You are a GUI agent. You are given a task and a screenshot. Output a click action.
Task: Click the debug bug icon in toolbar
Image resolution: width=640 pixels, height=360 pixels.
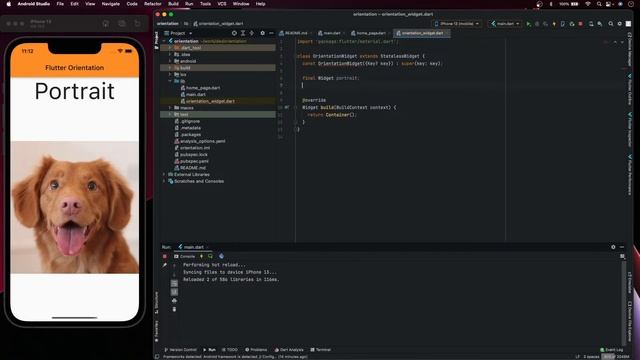[x=537, y=24]
